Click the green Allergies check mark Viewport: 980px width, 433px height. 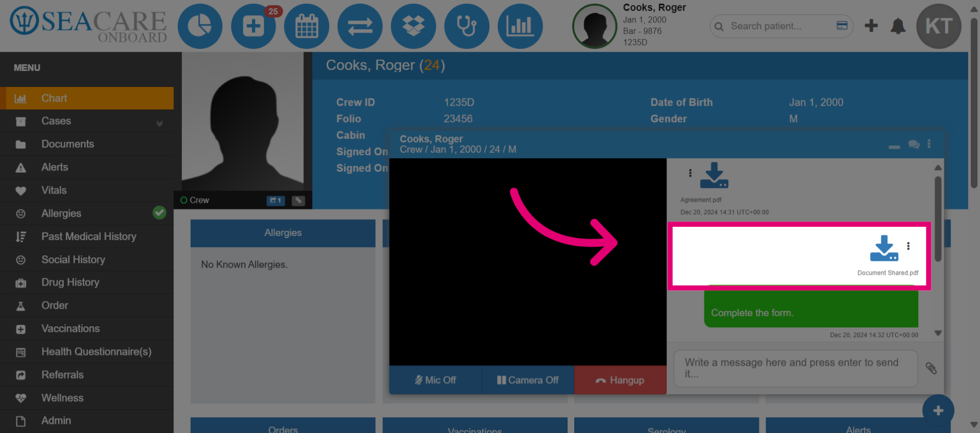(x=159, y=212)
